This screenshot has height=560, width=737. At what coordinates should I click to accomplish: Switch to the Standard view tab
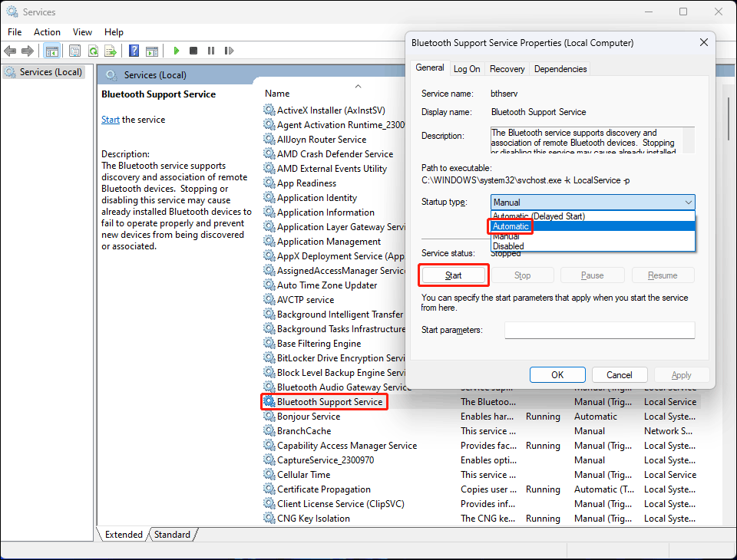[x=172, y=534]
